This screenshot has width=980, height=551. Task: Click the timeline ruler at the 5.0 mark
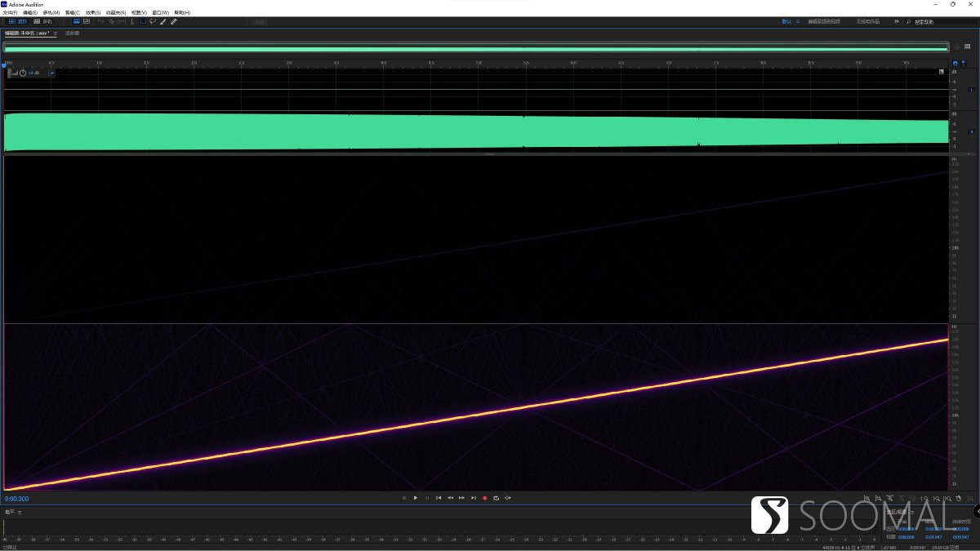click(x=479, y=62)
